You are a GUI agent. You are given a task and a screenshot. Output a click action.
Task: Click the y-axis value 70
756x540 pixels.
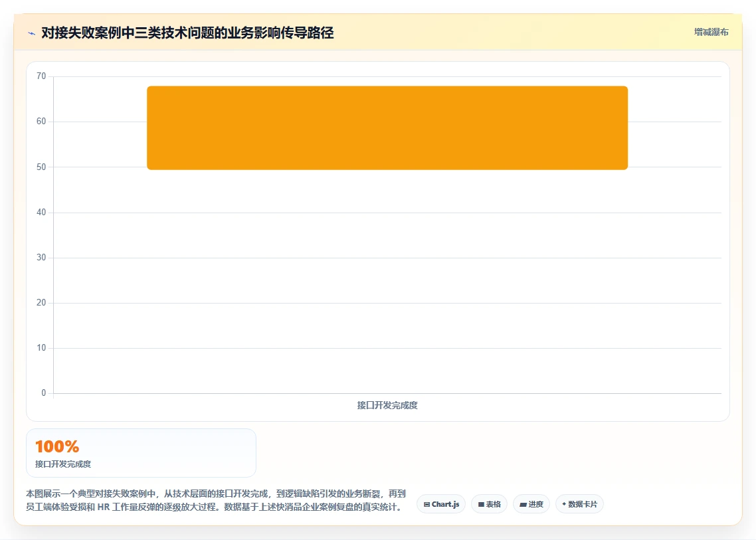pos(41,76)
